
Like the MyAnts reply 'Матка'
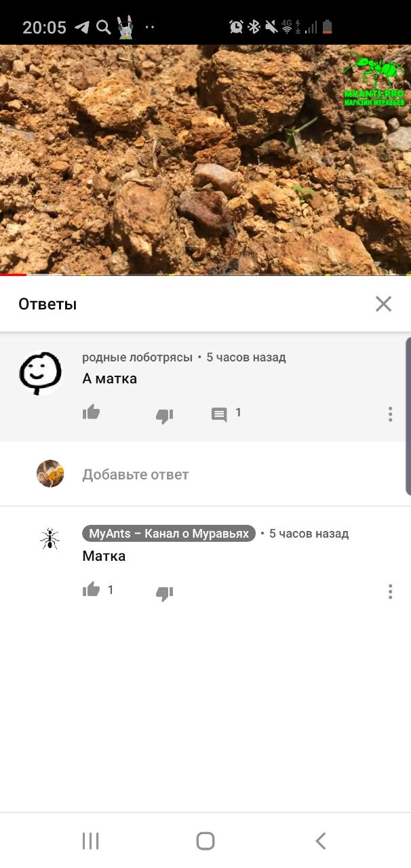click(x=91, y=590)
